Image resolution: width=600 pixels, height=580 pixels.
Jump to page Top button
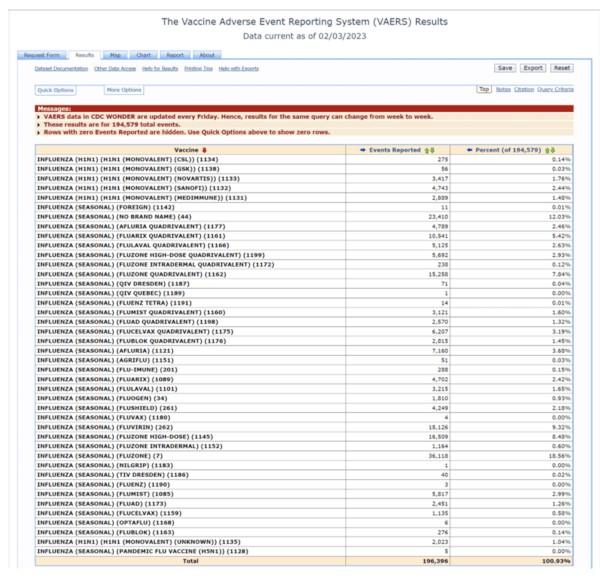484,89
